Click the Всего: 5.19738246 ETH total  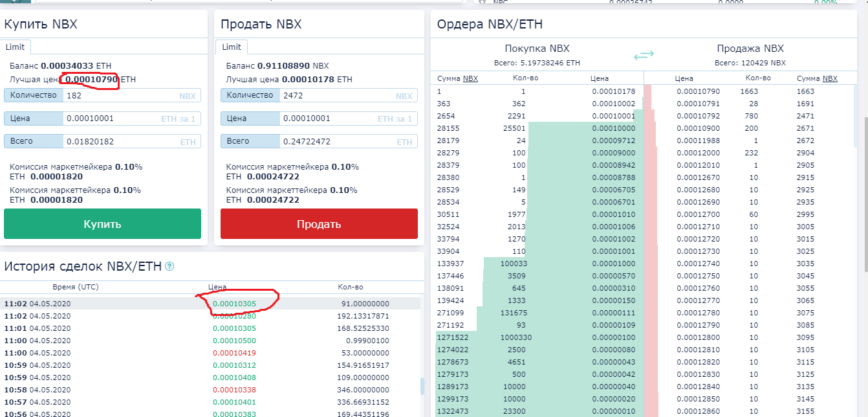(537, 63)
